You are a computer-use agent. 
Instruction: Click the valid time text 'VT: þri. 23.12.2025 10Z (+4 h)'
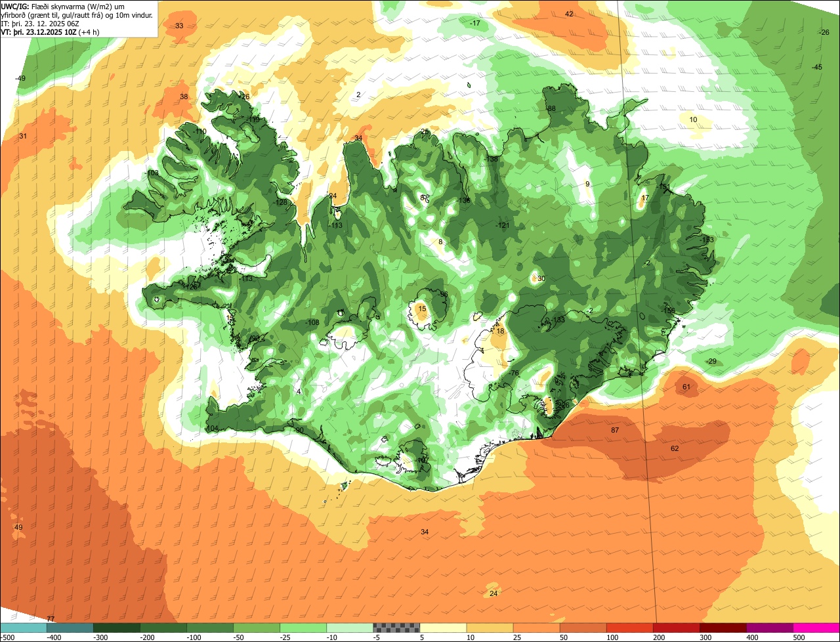51,32
